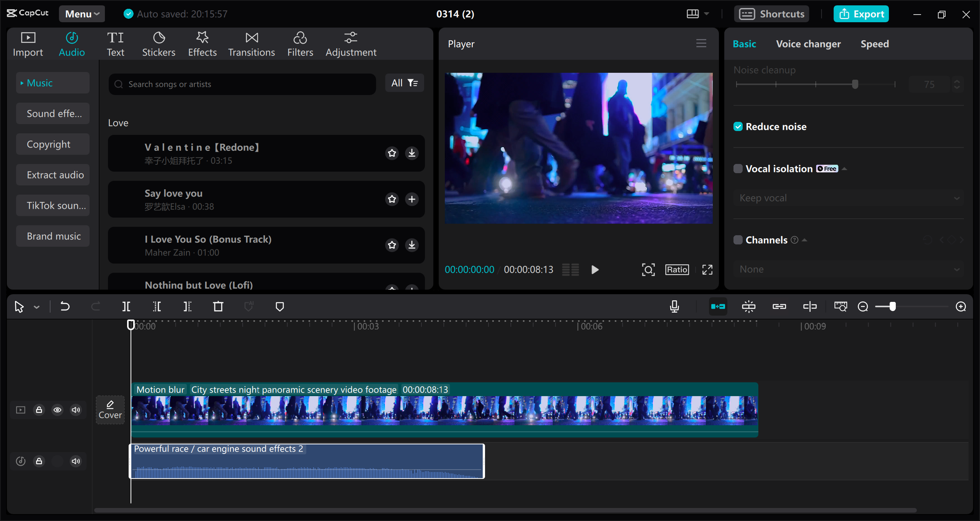Favorite the Say love you track
Image resolution: width=980 pixels, height=521 pixels.
(x=392, y=199)
